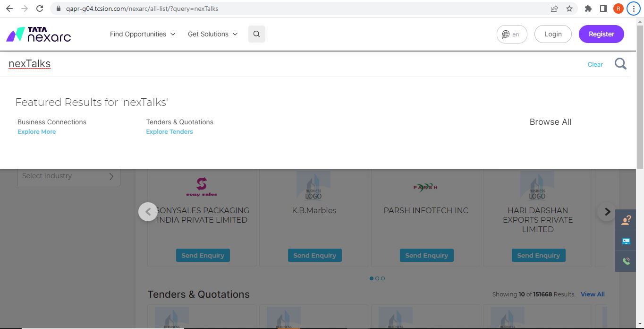Go to previous carousel slide arrow
Viewport: 644px width, 329px height.
pos(148,212)
